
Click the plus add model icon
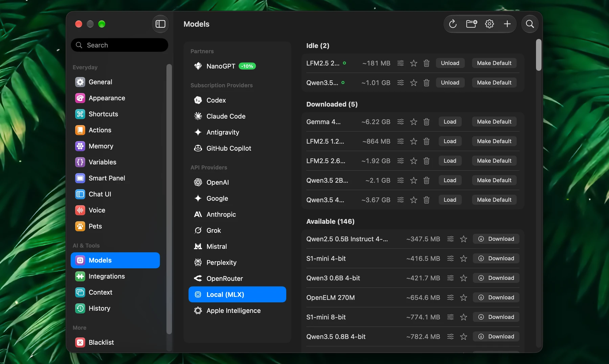[507, 24]
